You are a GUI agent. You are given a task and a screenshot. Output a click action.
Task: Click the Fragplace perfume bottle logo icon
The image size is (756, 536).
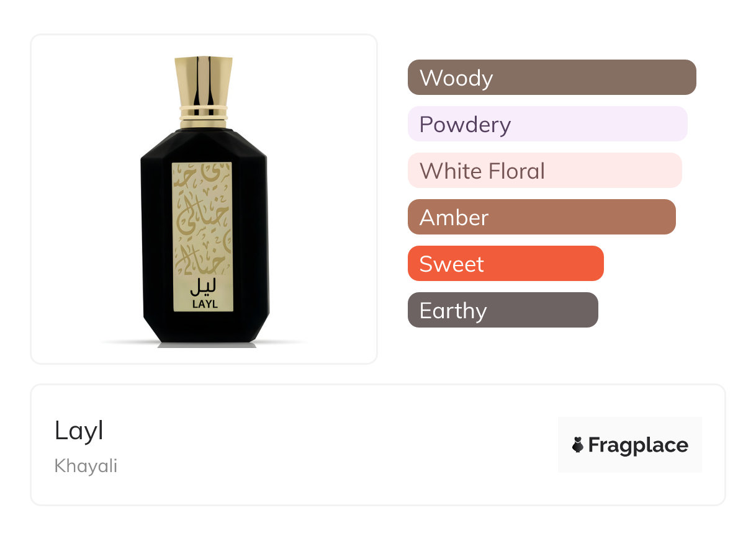pos(578,445)
